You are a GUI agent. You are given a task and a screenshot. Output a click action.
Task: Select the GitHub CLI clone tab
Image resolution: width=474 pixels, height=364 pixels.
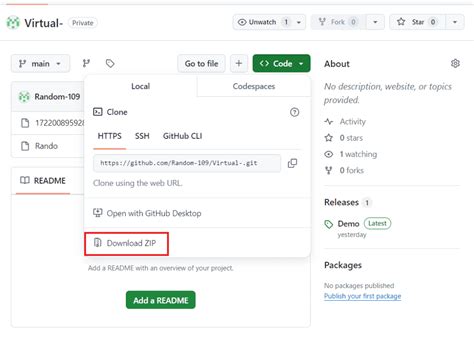182,136
